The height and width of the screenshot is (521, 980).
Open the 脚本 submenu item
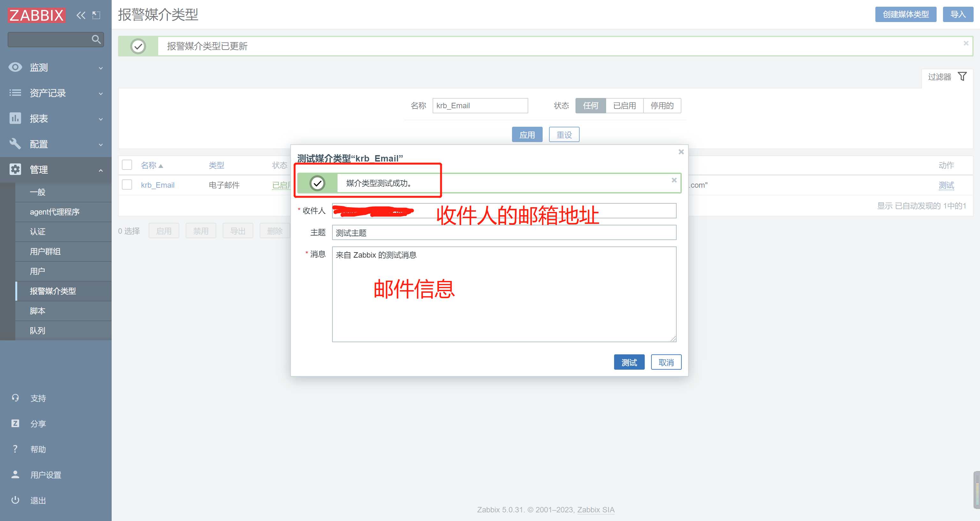(x=63, y=311)
